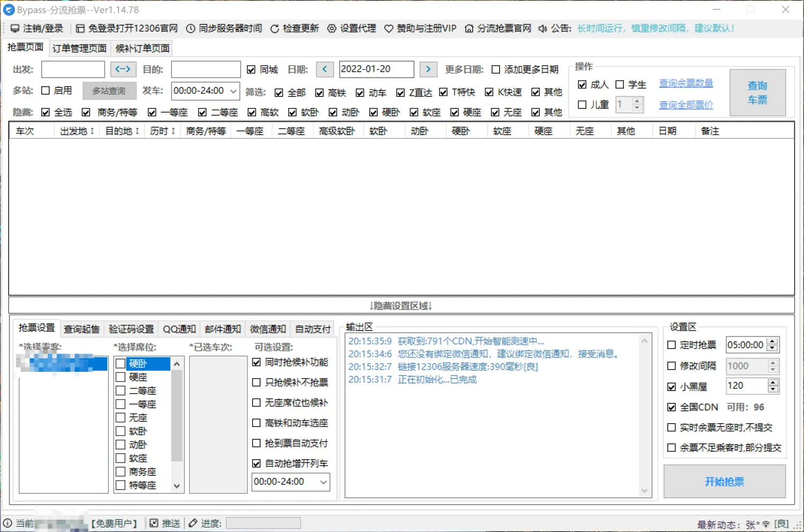Click the 查询余票数量 link
Image resolution: width=804 pixels, height=532 pixels.
pos(686,83)
